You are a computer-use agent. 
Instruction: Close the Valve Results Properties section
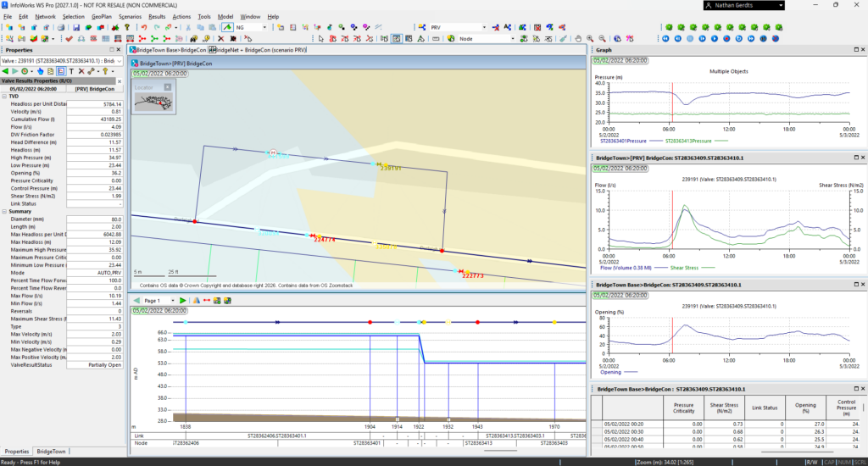119,80
